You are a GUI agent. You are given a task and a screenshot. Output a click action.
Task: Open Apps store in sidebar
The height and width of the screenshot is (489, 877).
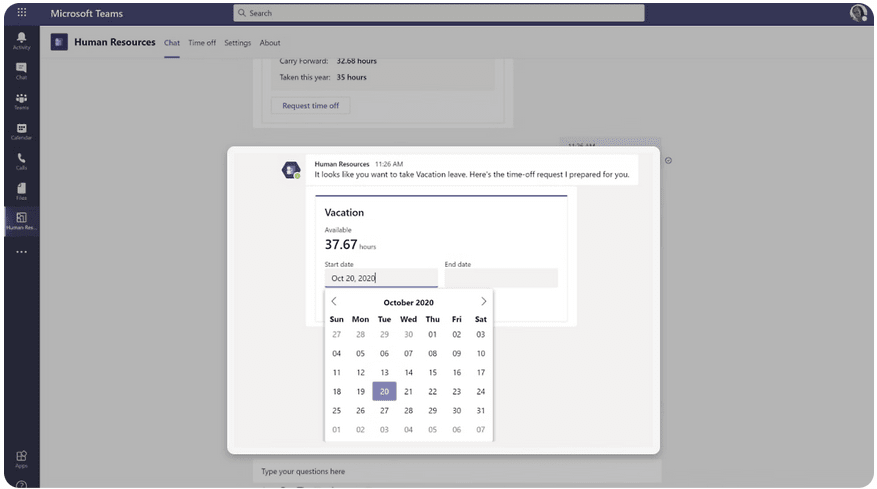[21, 459]
